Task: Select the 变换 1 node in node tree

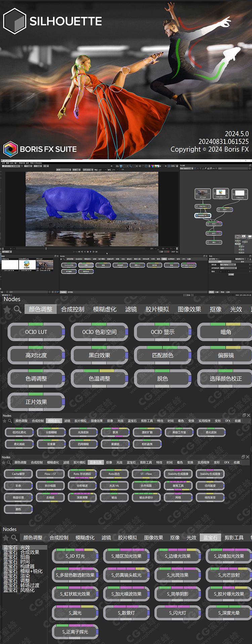Action: pos(225,210)
